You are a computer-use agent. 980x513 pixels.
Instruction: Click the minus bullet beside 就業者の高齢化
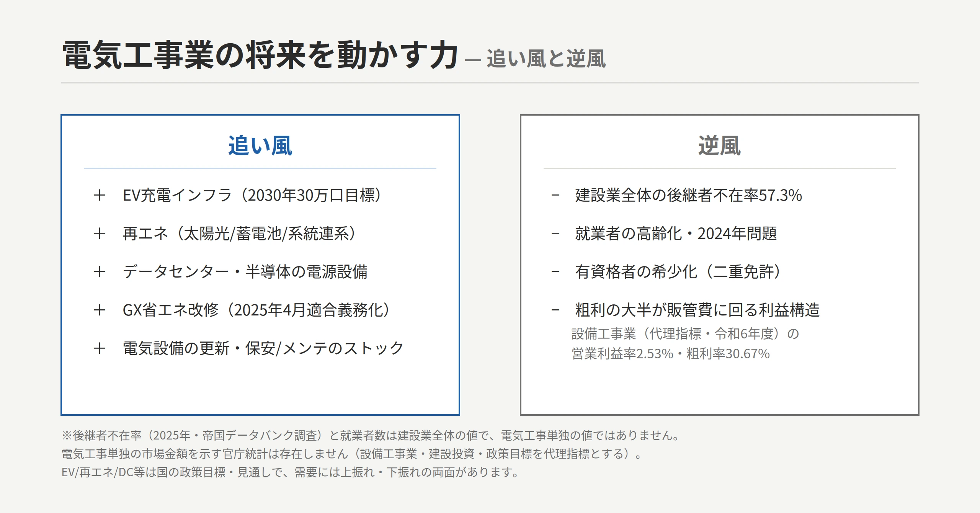tap(555, 234)
